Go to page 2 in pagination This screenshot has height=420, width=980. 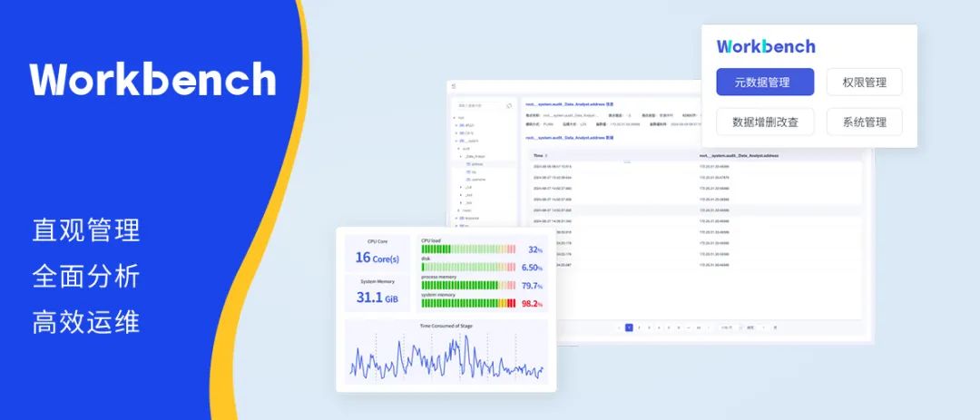639,327
